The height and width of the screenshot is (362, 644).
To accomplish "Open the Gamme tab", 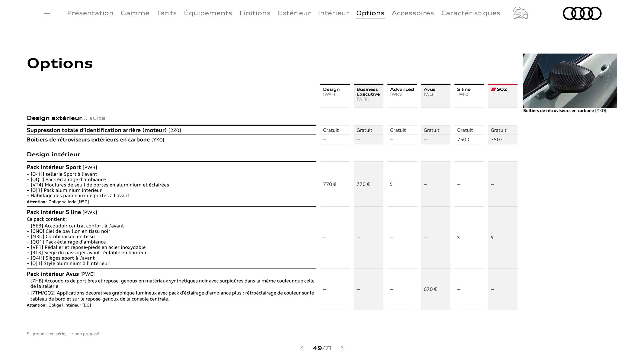I will pos(135,13).
